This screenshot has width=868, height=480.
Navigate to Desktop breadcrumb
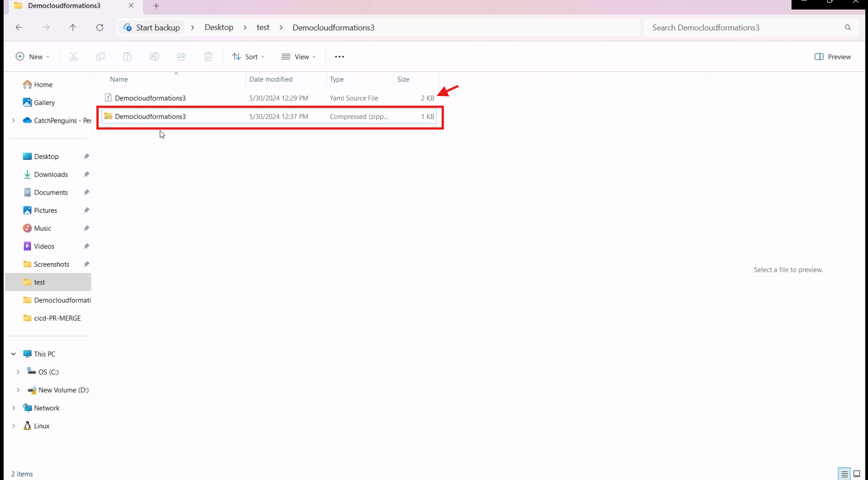219,28
